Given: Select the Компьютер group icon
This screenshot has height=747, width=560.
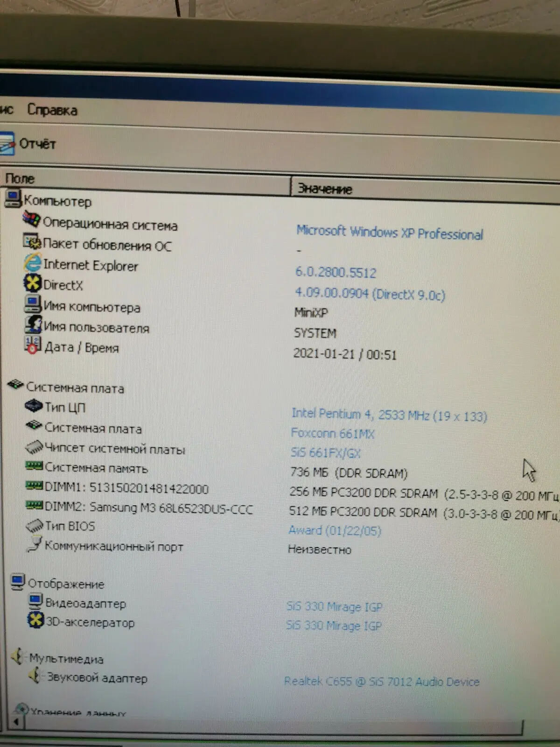Looking at the screenshot, I should coord(13,198).
